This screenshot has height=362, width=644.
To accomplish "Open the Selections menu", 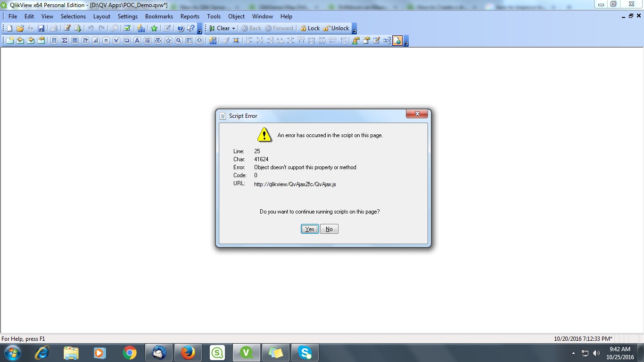I will click(73, 16).
